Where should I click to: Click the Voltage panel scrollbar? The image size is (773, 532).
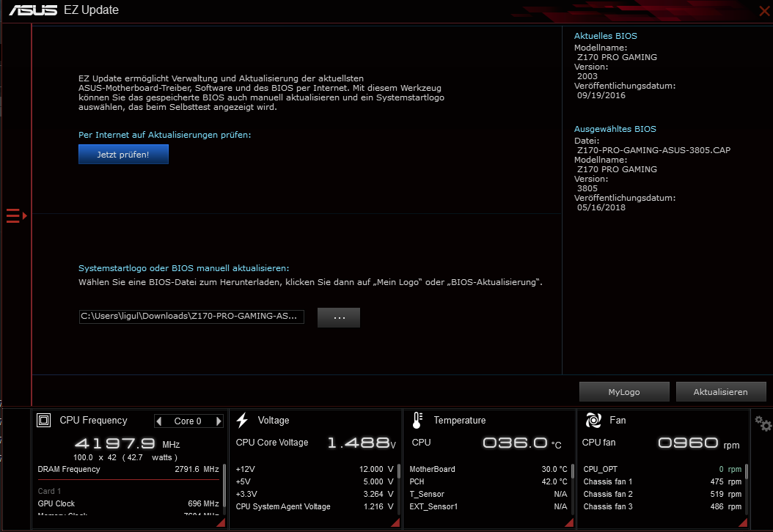pos(399,471)
